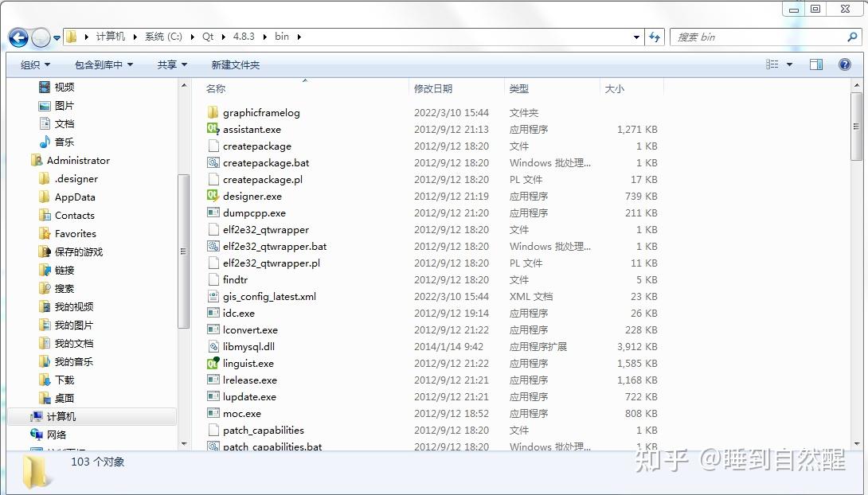
Task: Click the change view icon
Action: coord(772,64)
